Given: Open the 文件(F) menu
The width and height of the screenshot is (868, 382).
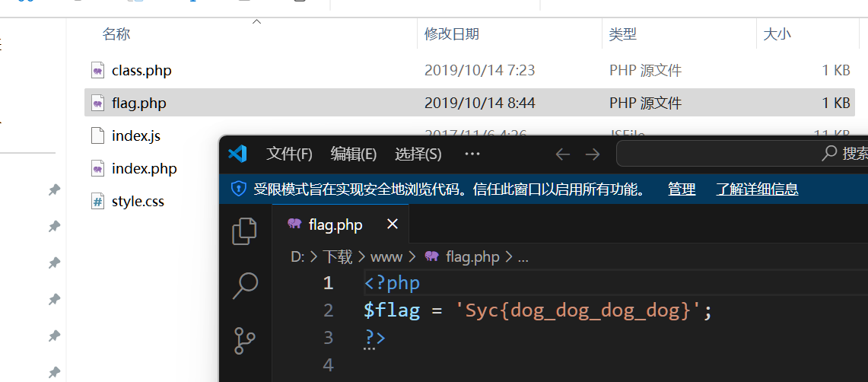Looking at the screenshot, I should (x=289, y=154).
